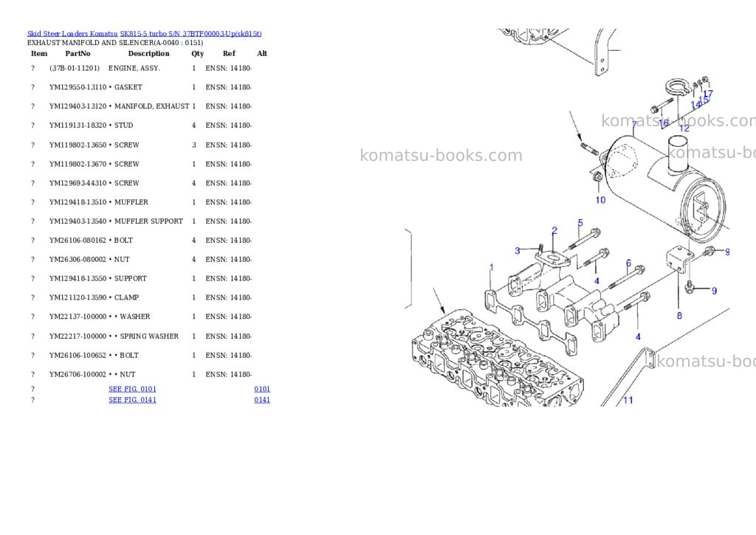This screenshot has width=756, height=535.
Task: Select the ENGINE, ASSY. description
Action: coord(134,69)
